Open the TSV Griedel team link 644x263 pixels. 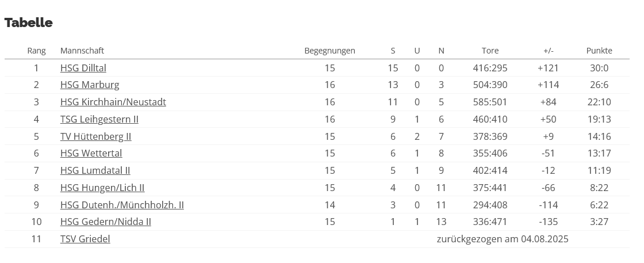click(x=85, y=239)
